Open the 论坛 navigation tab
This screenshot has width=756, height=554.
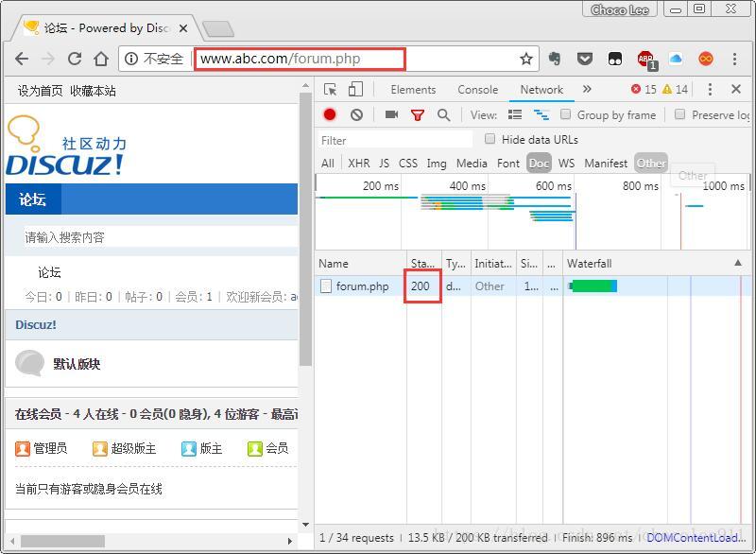[x=32, y=199]
